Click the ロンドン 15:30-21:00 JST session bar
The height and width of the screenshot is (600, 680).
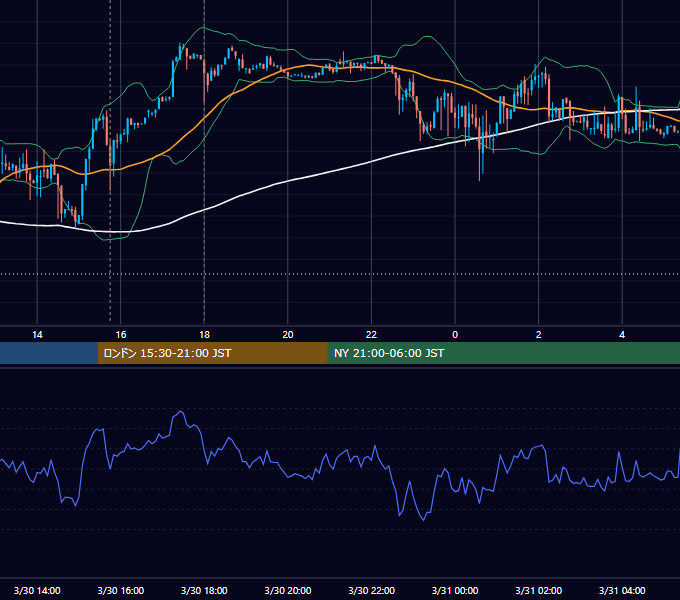point(212,353)
